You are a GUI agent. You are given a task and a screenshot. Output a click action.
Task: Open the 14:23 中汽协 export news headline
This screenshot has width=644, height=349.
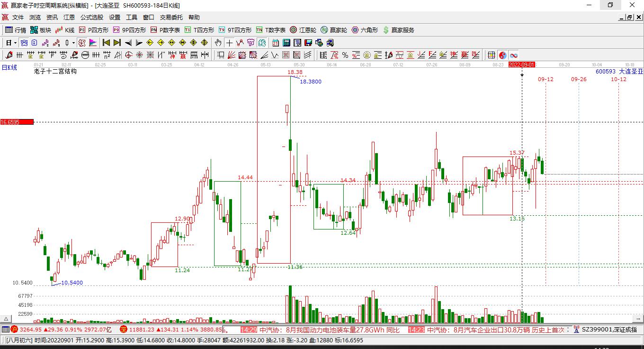pyautogui.click(x=486, y=330)
